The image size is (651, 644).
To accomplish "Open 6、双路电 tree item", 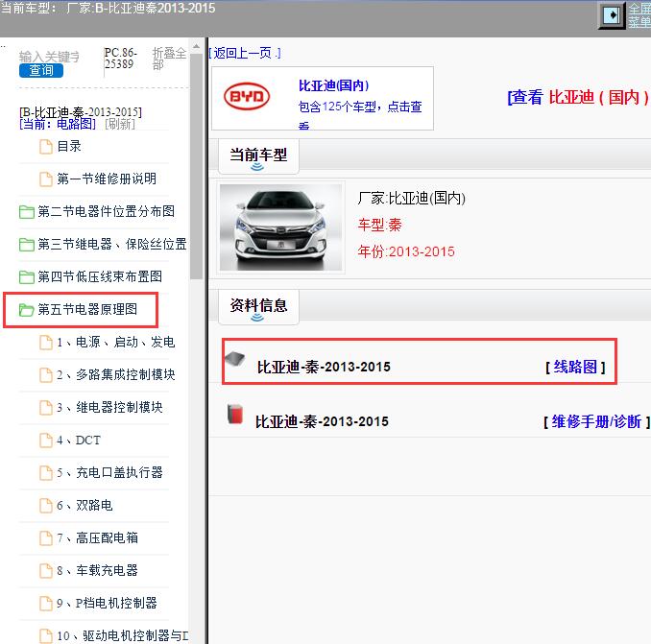I will click(85, 505).
